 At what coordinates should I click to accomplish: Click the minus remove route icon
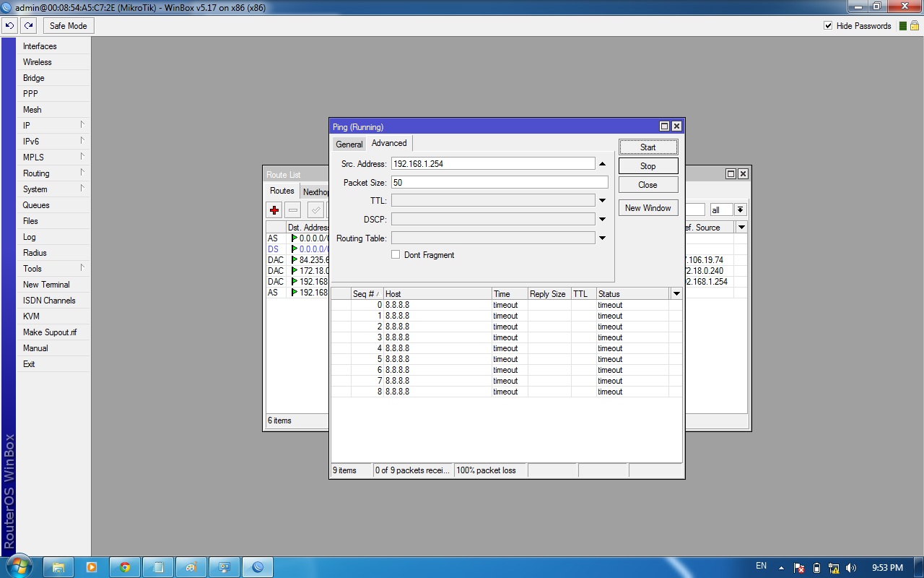pos(292,210)
